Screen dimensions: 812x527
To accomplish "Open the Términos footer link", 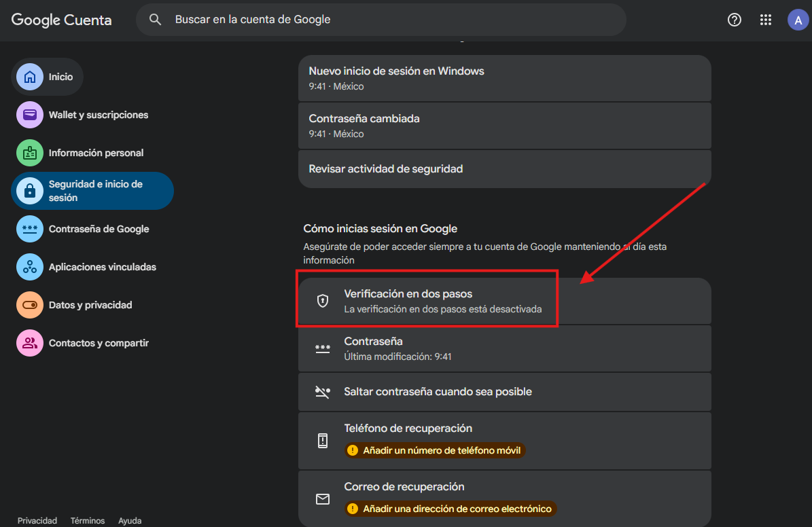I will [88, 521].
